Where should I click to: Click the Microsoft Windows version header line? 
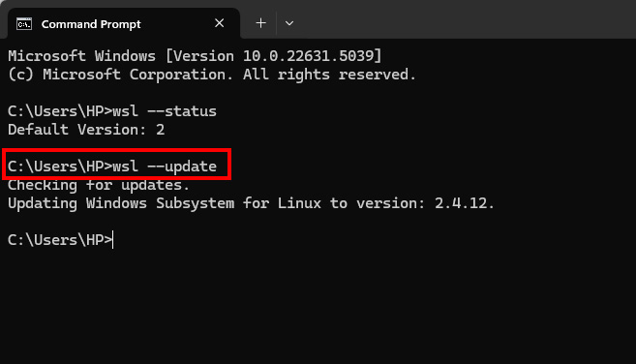tap(195, 56)
